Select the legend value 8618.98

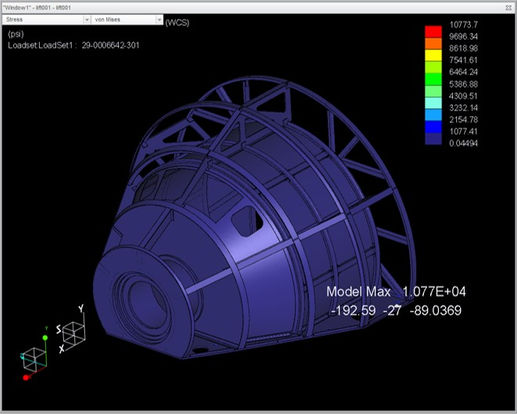coord(463,48)
